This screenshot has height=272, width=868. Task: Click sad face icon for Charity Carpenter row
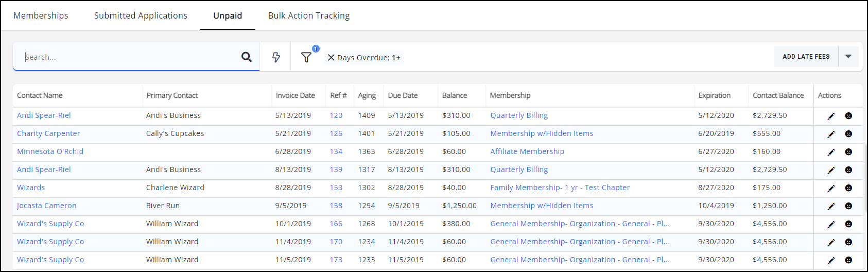click(848, 134)
